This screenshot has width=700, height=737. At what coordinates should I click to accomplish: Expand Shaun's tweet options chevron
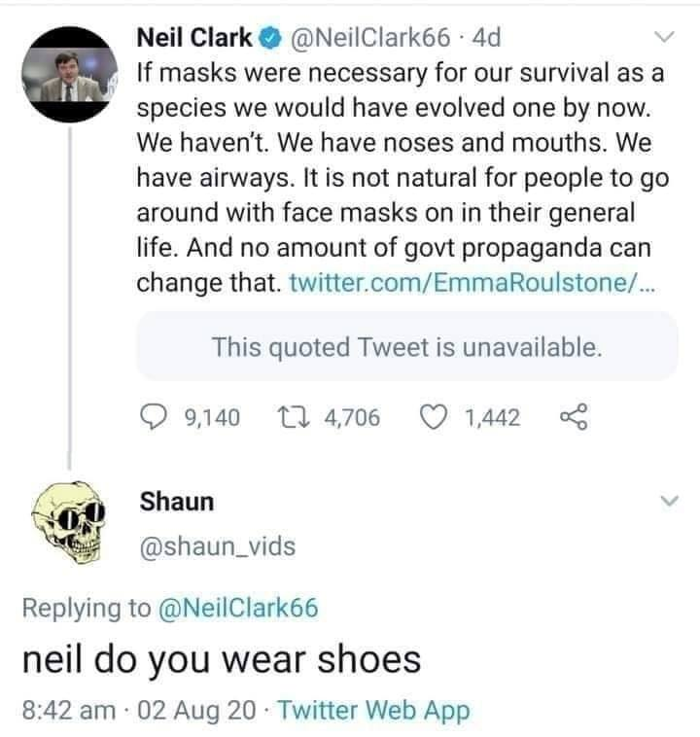[x=670, y=501]
